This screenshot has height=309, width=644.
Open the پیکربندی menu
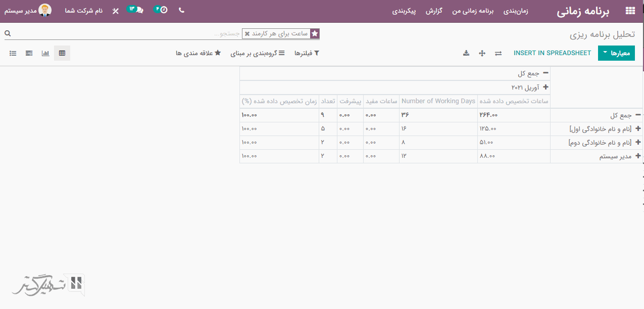point(404,11)
